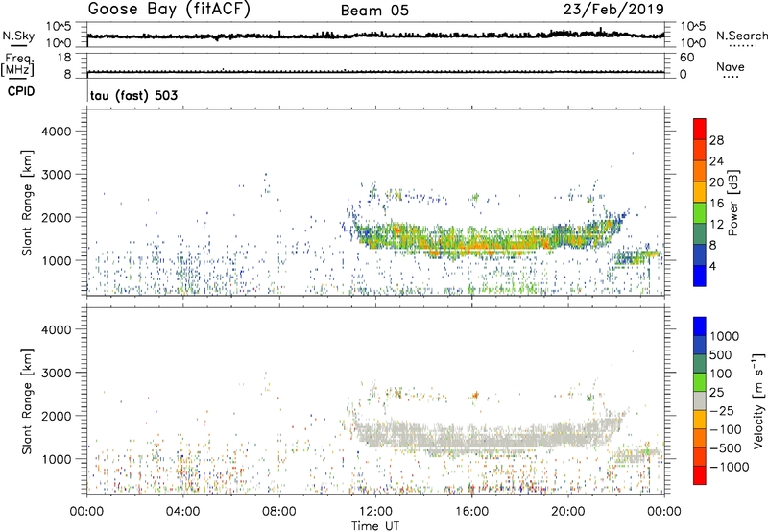768x532 pixels.
Task: Click the 04:00 time axis tick
Action: (x=183, y=512)
